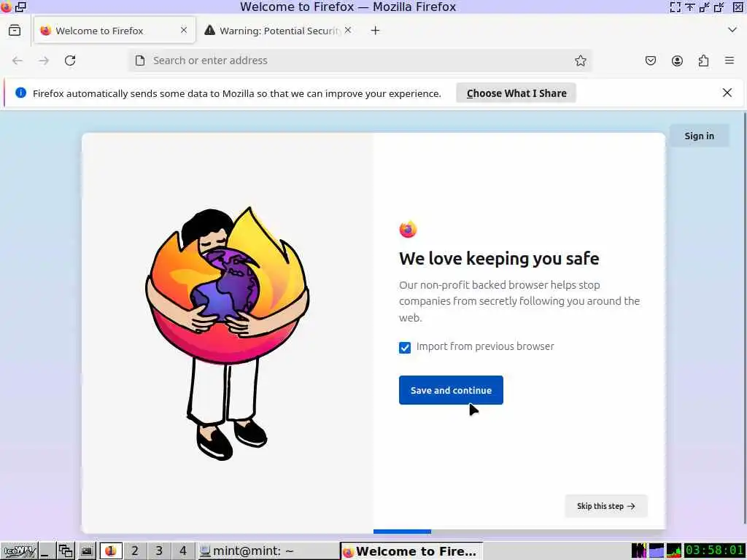Click the Firefox hugging illustration
The height and width of the screenshot is (560, 747).
pos(228,333)
